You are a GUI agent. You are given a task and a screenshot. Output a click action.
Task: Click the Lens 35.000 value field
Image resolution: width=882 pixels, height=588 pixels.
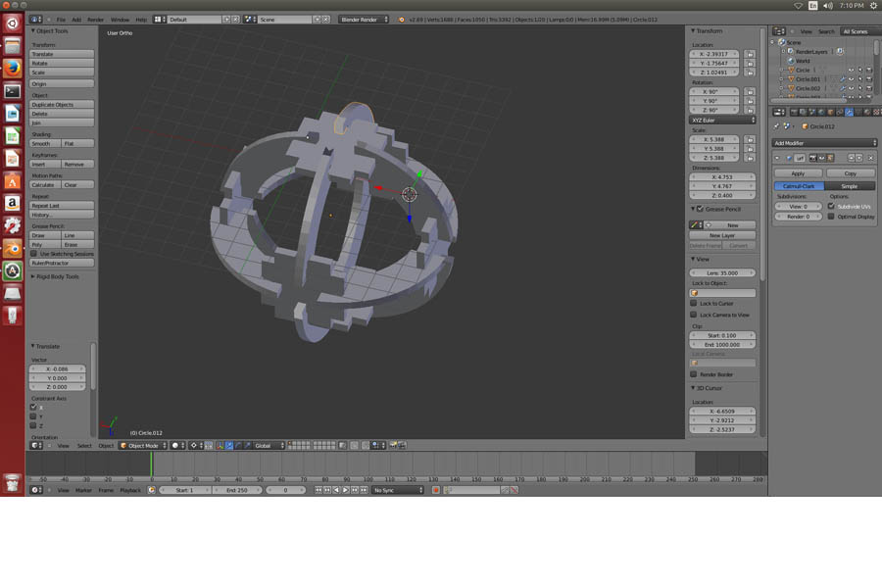click(723, 272)
